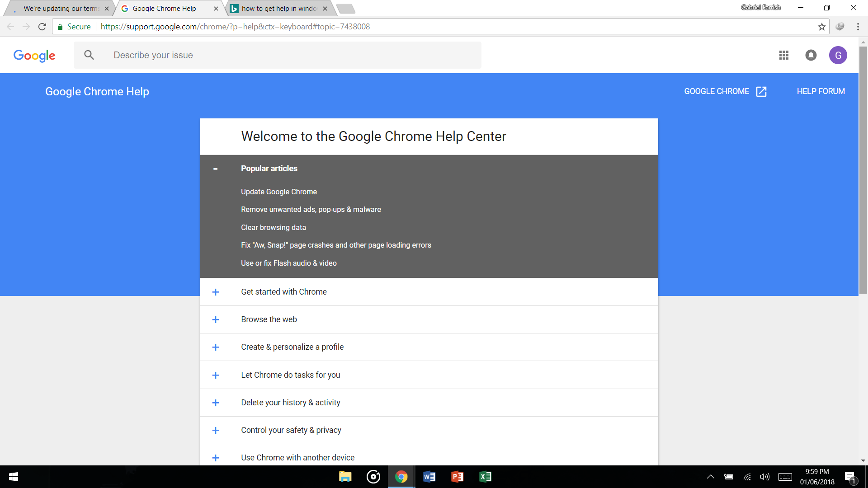Open Update Google Chrome article
The image size is (868, 488).
click(279, 192)
